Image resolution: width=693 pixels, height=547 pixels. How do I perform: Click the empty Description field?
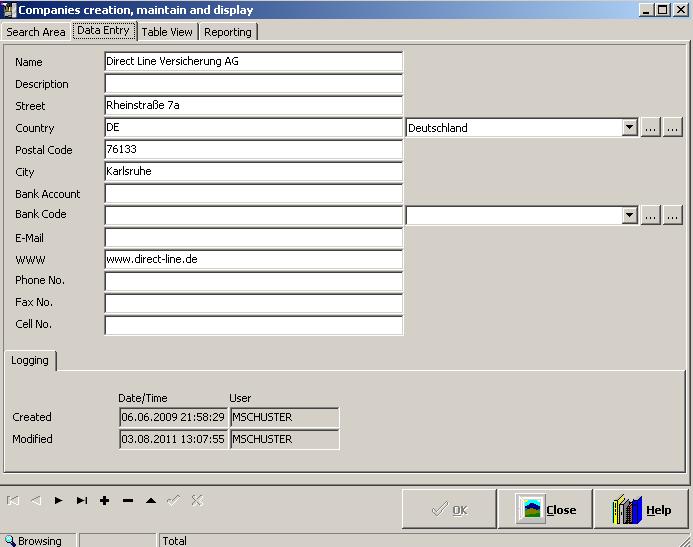tap(254, 84)
